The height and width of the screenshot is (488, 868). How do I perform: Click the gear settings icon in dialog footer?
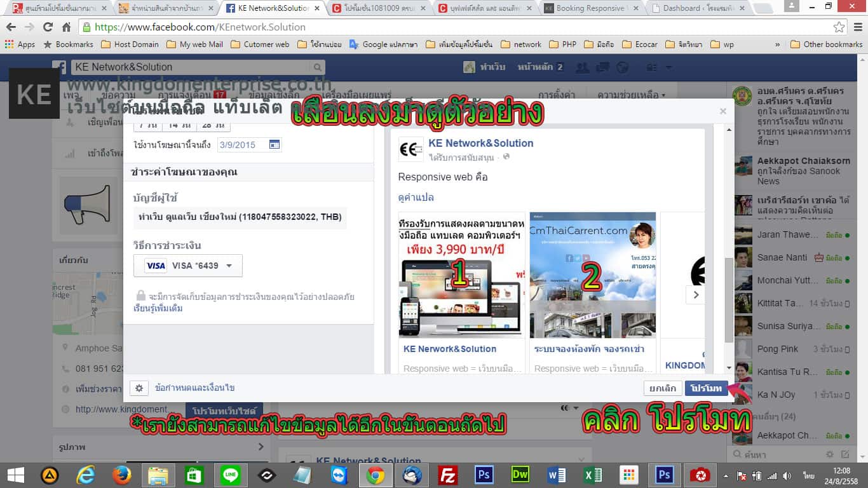point(139,388)
